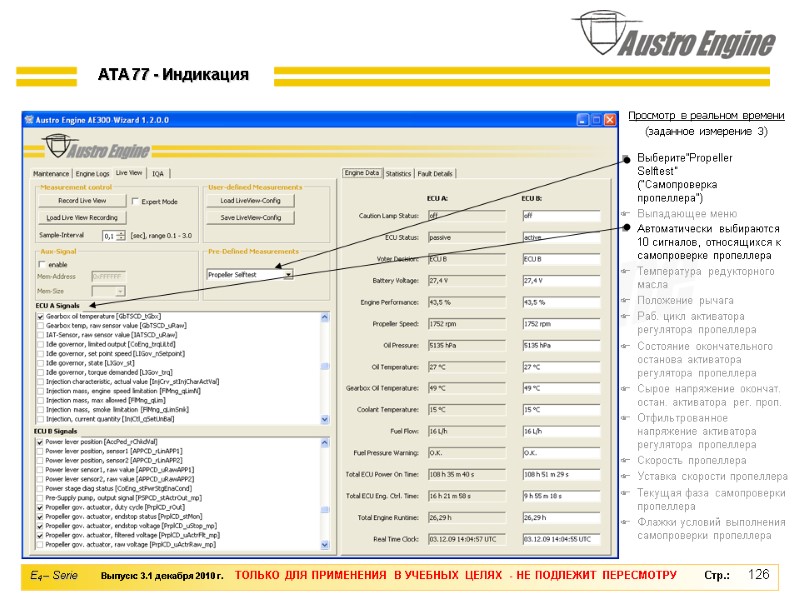Adjust the Sample-Interval spinner arrows
The image size is (800, 600).
point(120,235)
